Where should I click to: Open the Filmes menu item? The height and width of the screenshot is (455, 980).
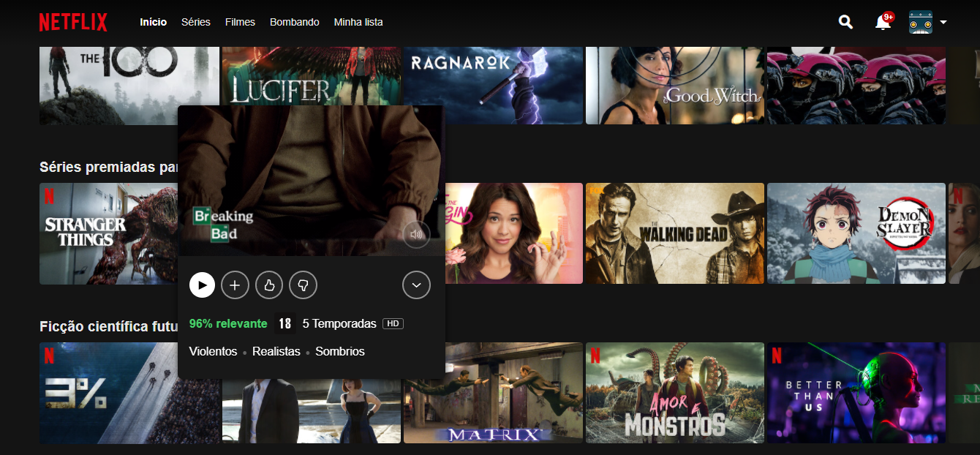point(240,22)
